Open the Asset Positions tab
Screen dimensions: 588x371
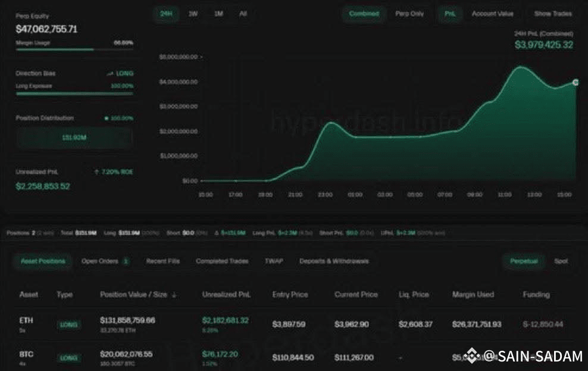pyautogui.click(x=43, y=261)
